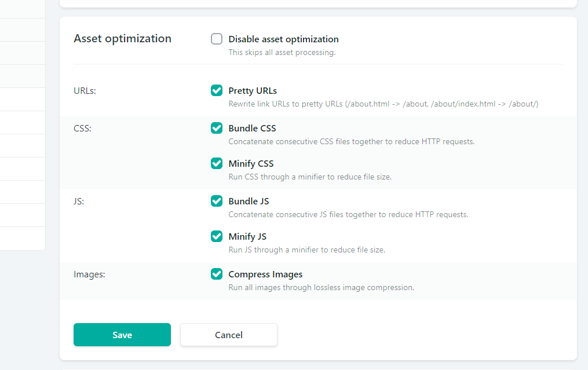Click 'Run all images through lossless' description
The width and height of the screenshot is (588, 370).
coord(322,288)
